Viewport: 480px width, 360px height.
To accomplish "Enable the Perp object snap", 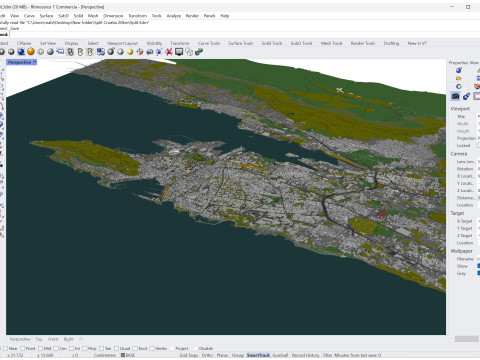I will click(x=85, y=348).
